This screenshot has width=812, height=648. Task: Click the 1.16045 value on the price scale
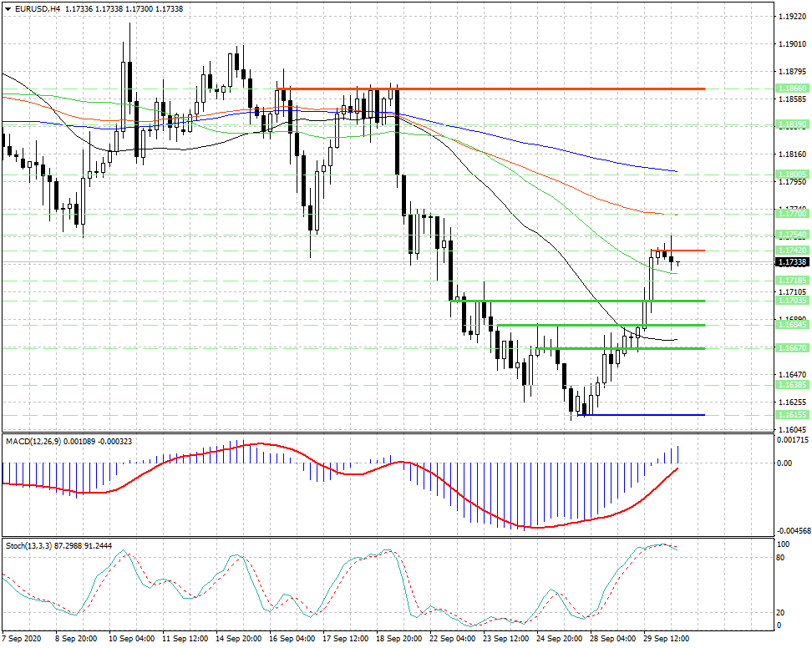[x=792, y=429]
